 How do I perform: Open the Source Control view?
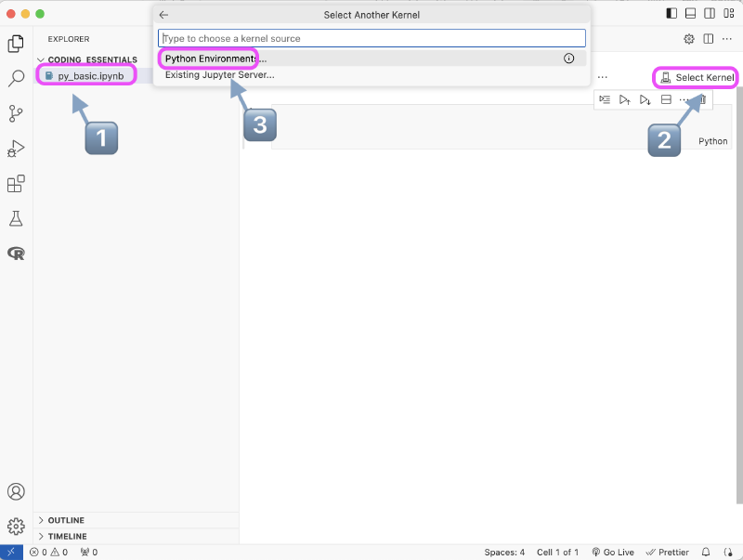click(16, 113)
